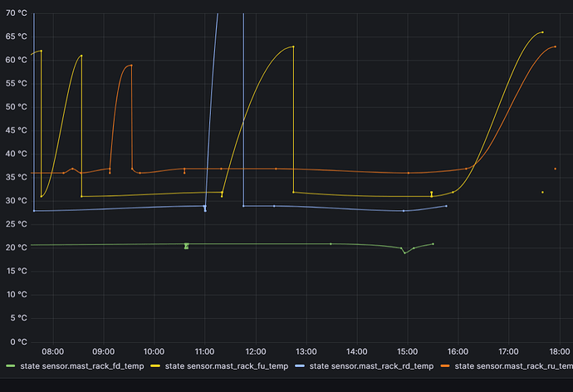573x392 pixels.
Task: Click the 14:00 time axis label
Action: [x=356, y=351]
